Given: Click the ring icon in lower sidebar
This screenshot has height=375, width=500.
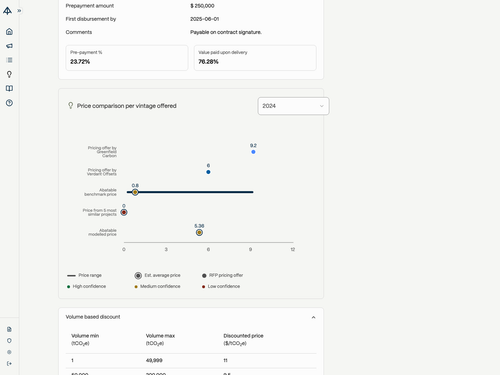Looking at the screenshot, I should [9, 341].
